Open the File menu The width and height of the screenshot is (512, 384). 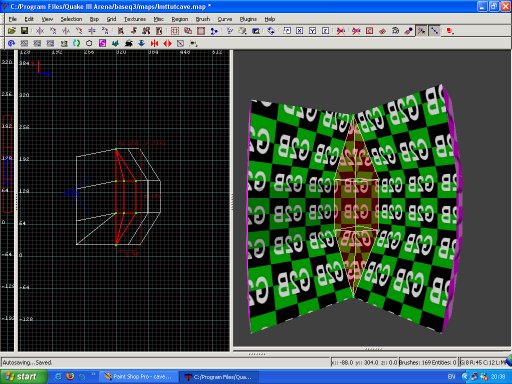pos(13,19)
